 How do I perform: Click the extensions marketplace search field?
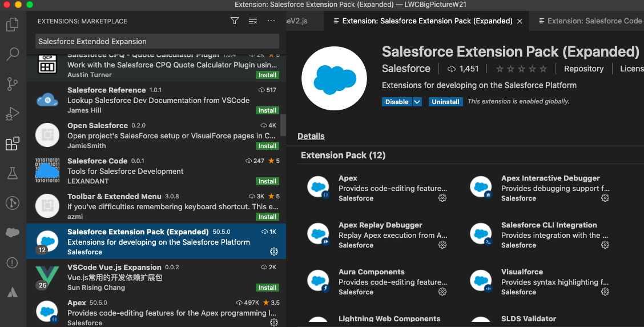[157, 41]
